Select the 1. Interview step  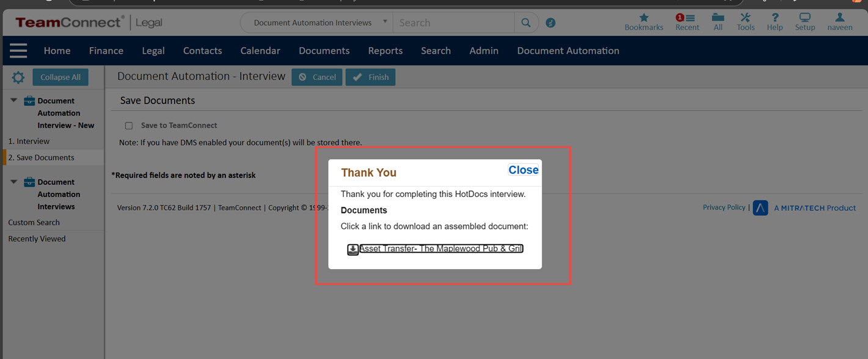click(x=28, y=141)
